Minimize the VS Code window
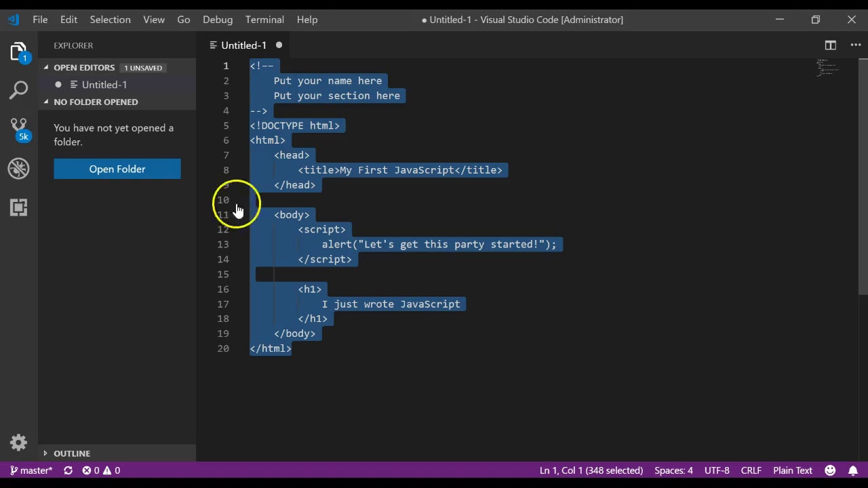 pos(780,20)
